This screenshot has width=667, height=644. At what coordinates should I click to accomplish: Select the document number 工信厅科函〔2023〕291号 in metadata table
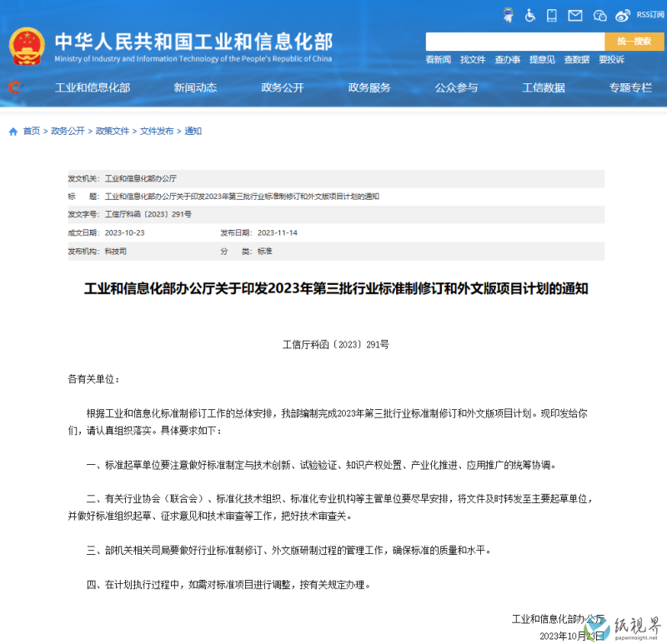tap(148, 214)
